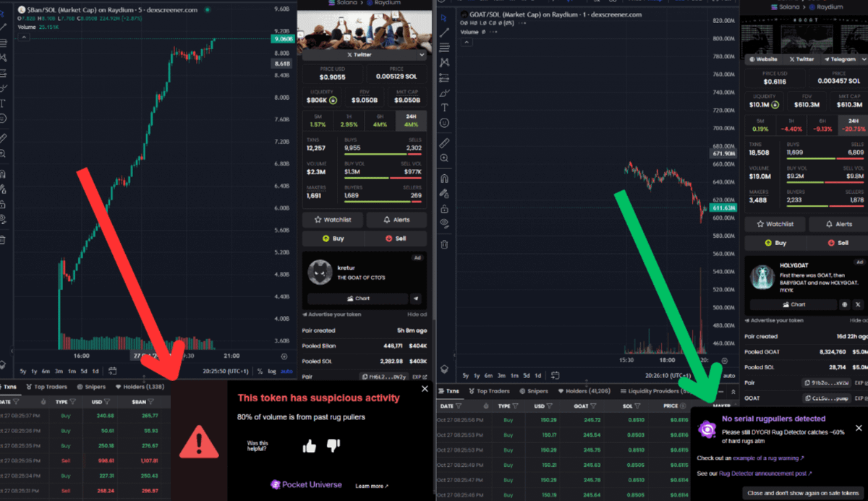Open the go-to-date calendar on GOAT chart
Viewport: 868px width, 501px height.
coord(555,375)
